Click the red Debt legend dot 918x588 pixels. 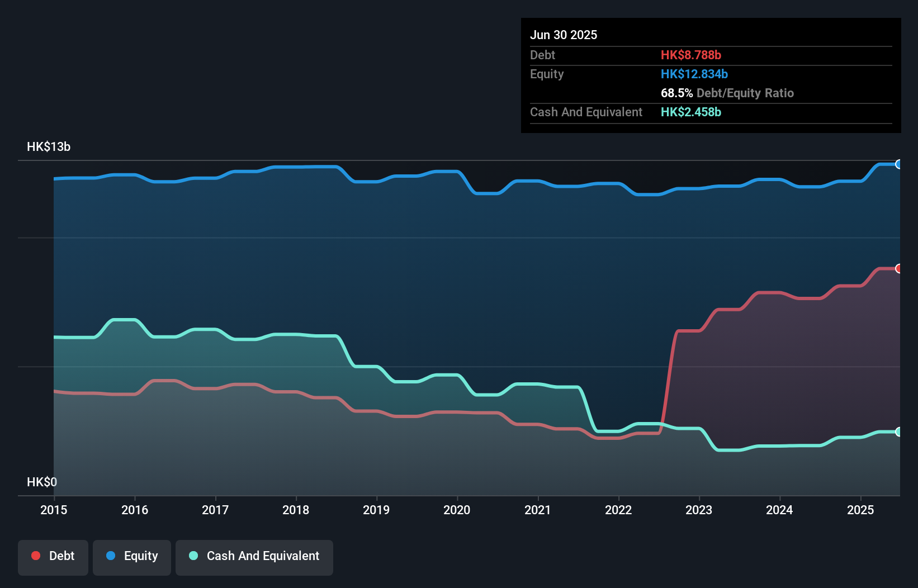coord(36,556)
